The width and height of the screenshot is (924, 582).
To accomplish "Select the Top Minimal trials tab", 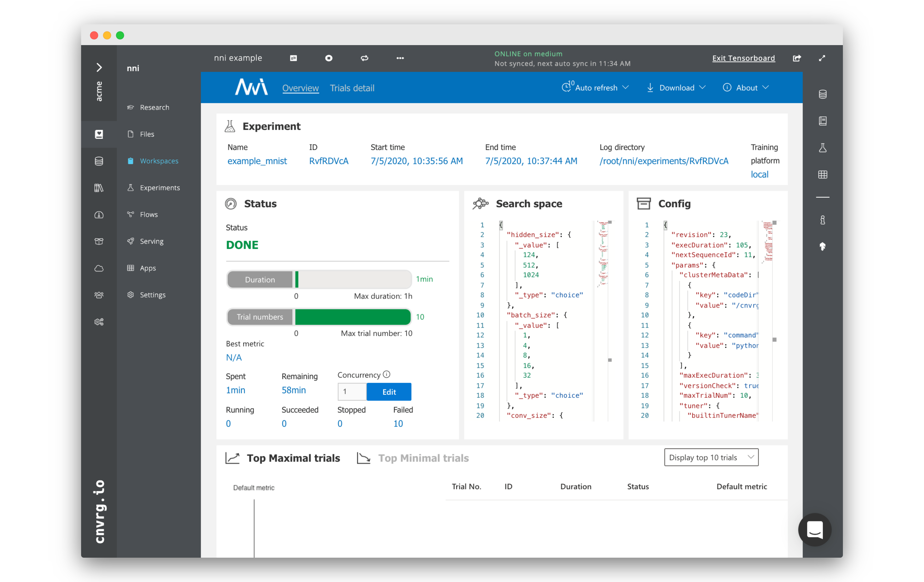I will 413,458.
